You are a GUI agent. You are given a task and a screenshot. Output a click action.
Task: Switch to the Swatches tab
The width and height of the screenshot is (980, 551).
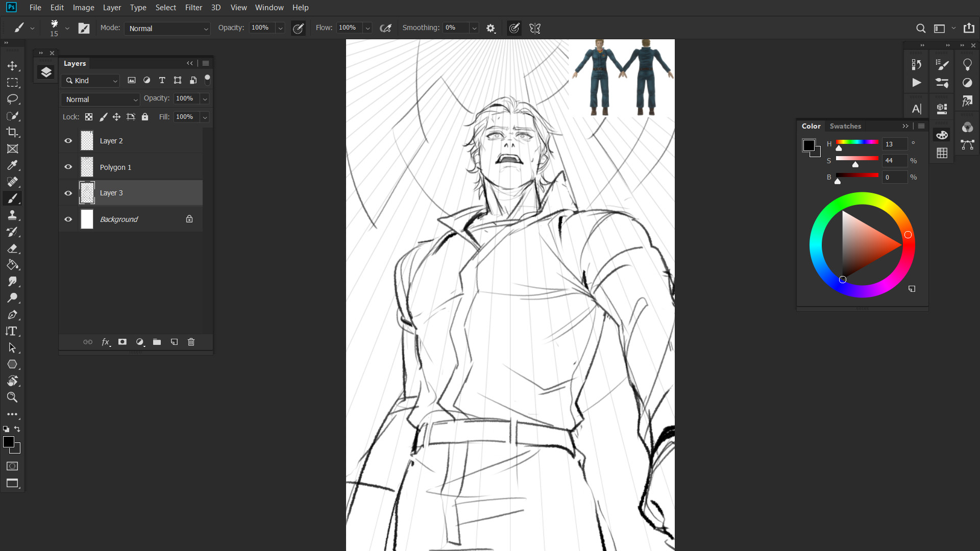pos(845,126)
